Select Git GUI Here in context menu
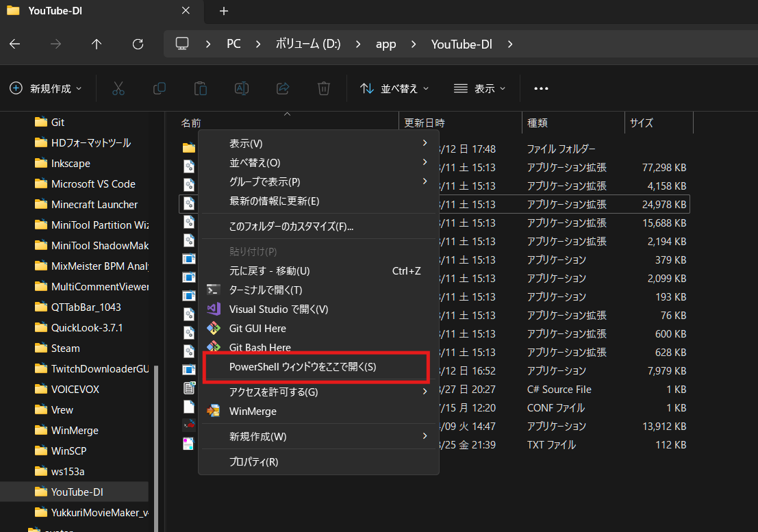Screen dimensions: 758x532 tap(318, 328)
